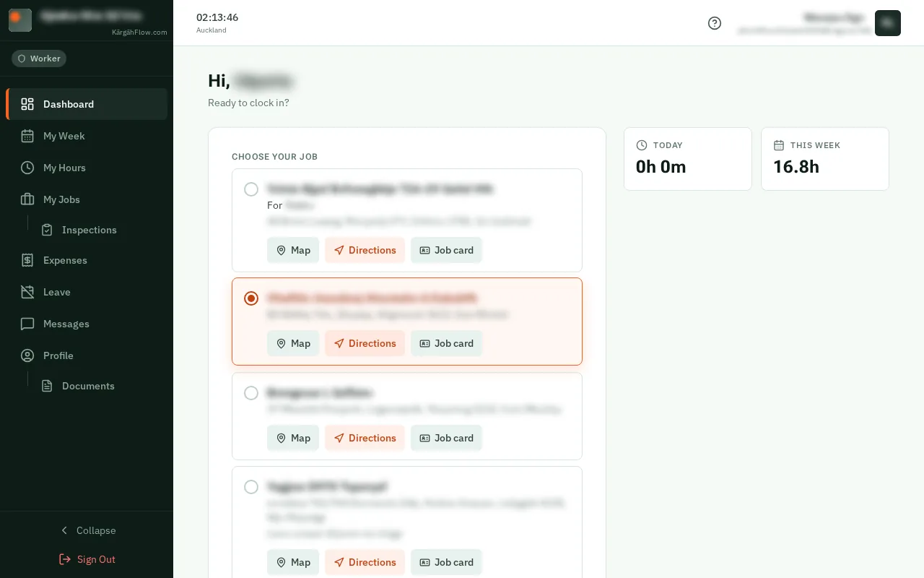
Task: Open Job card of the first job
Action: tap(446, 250)
